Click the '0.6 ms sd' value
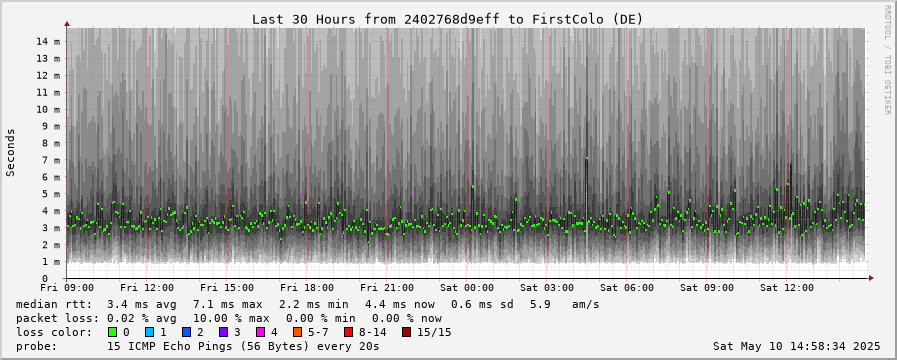 coord(482,304)
